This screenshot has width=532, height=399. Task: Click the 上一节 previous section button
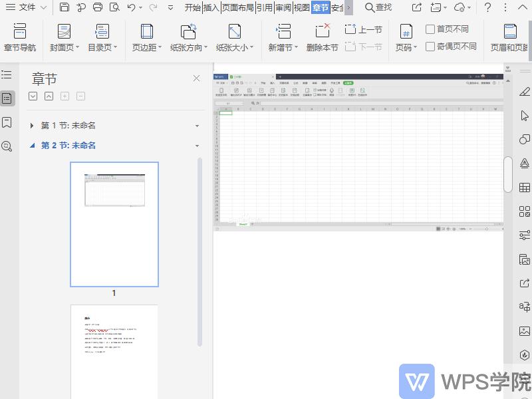[x=364, y=28]
